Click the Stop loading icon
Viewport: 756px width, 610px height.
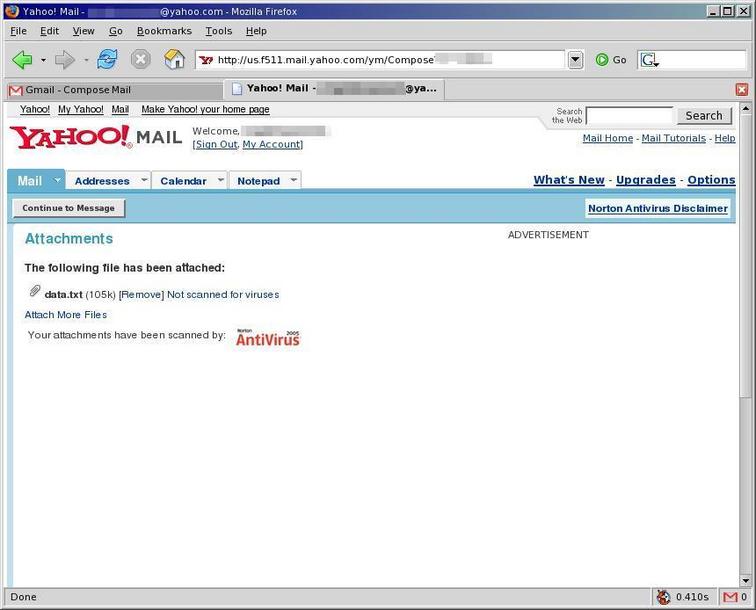(x=140, y=60)
